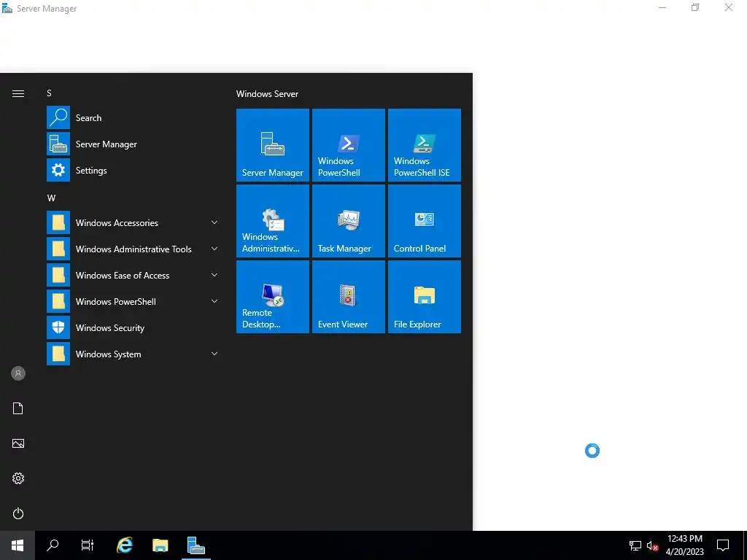Viewport: 747px width, 560px height.
Task: Expand the Start menu hamburger navigation
Action: (18, 93)
